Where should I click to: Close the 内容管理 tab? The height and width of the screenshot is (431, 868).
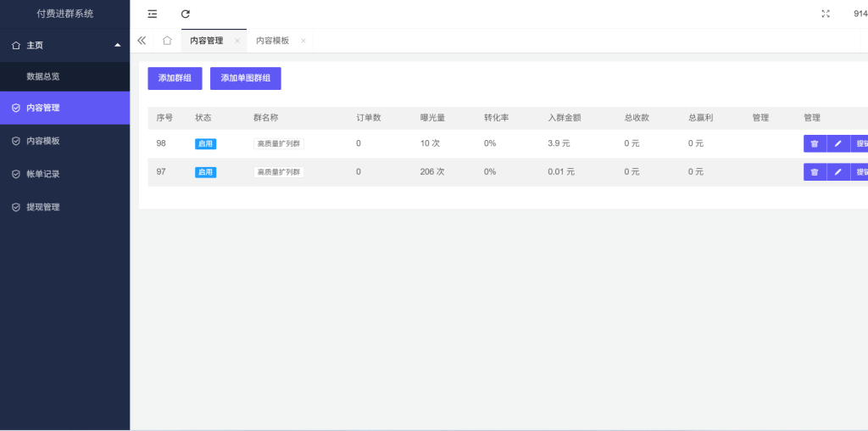(237, 41)
